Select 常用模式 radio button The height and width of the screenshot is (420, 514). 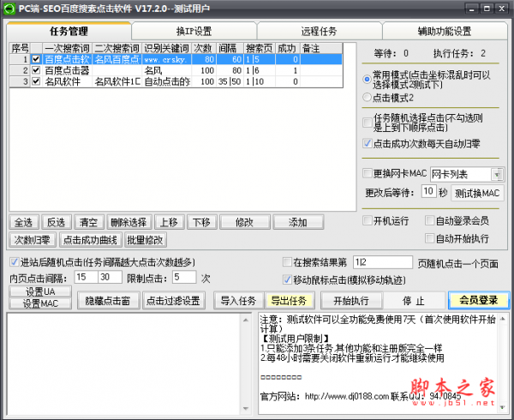368,79
